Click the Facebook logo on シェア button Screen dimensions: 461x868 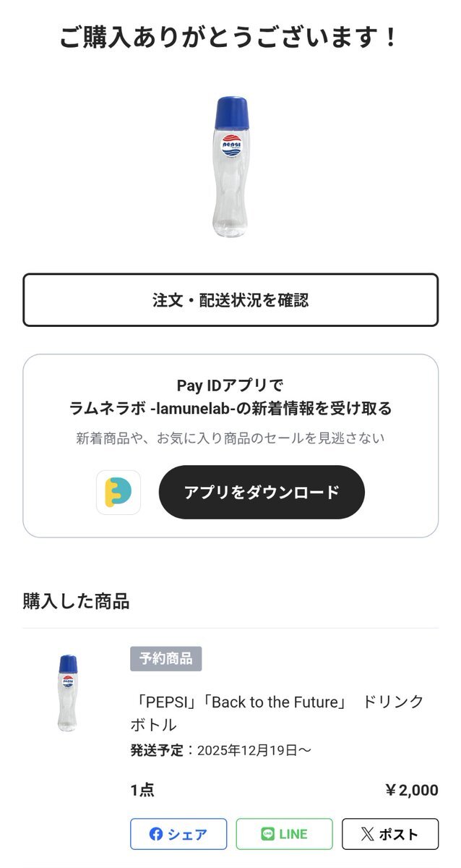click(156, 834)
